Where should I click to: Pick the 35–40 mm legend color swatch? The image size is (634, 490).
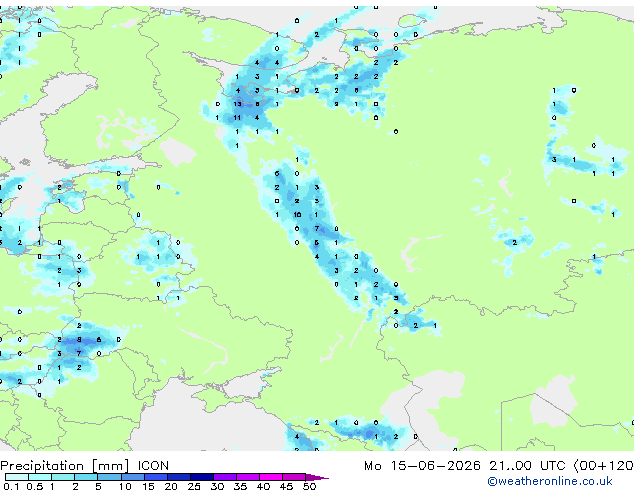247,477
